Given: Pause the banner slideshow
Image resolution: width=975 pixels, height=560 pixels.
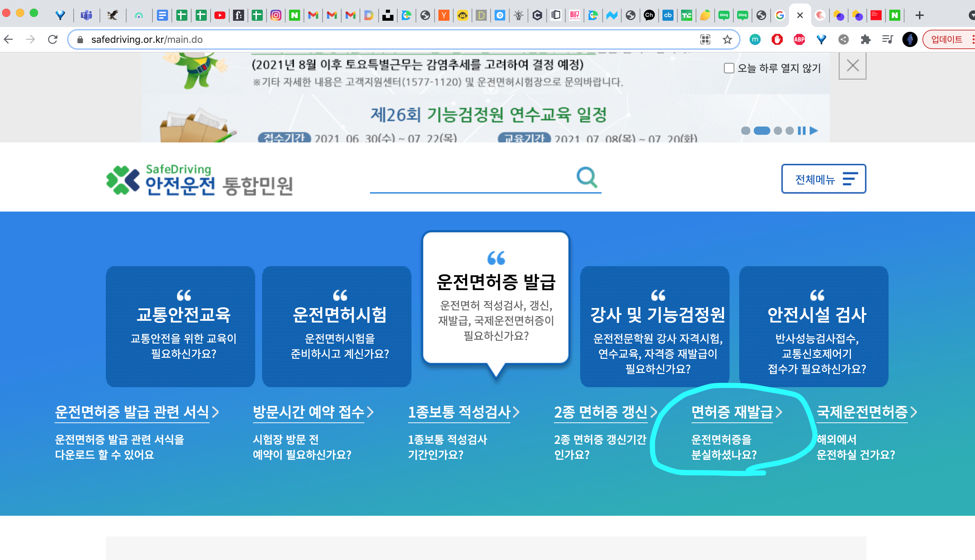Looking at the screenshot, I should click(801, 131).
